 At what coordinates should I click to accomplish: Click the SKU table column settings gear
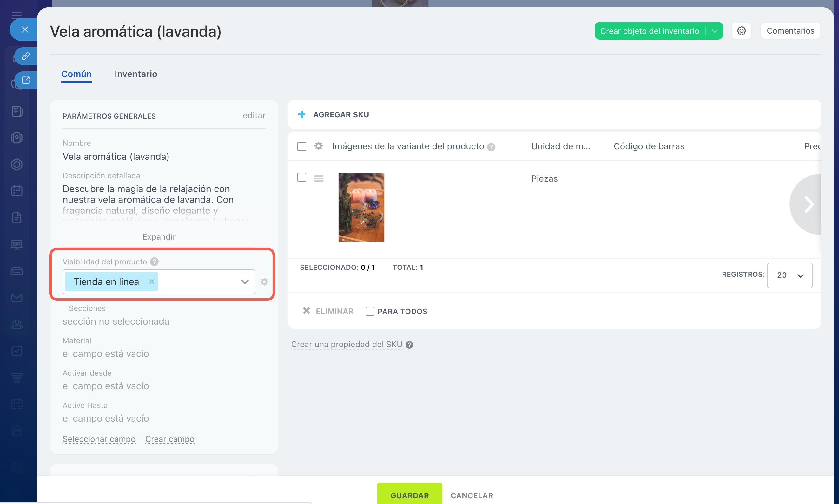click(x=318, y=146)
